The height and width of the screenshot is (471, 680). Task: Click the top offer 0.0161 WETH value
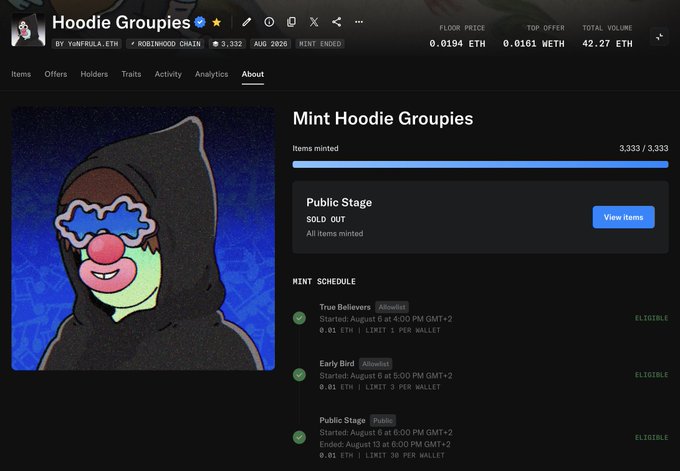tap(534, 44)
